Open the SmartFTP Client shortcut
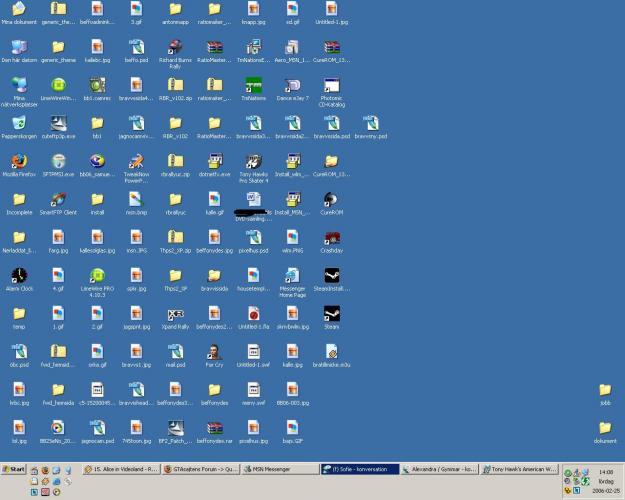Screen dimensions: 625x500 58,199
